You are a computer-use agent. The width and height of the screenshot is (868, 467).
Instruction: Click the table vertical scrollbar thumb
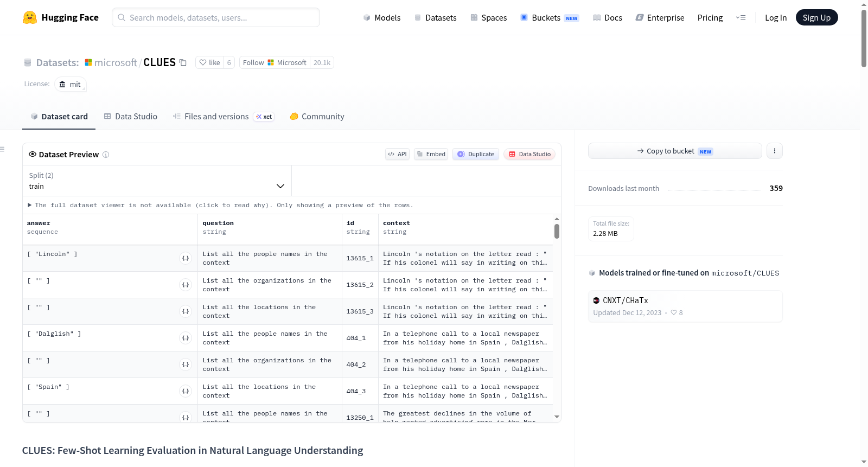[557, 232]
